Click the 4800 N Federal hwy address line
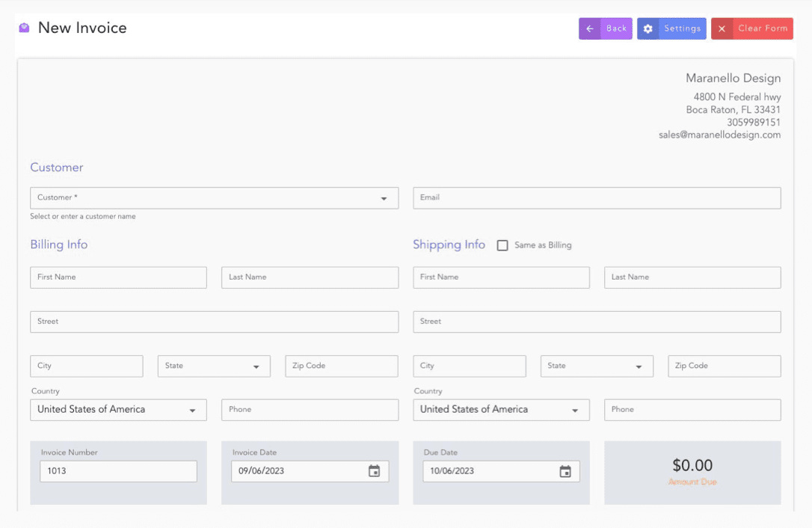812x528 pixels. 737,97
